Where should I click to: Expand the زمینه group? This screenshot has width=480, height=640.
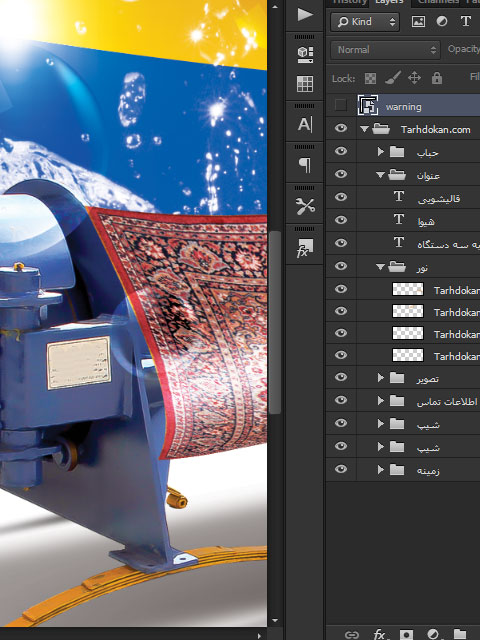[380, 470]
